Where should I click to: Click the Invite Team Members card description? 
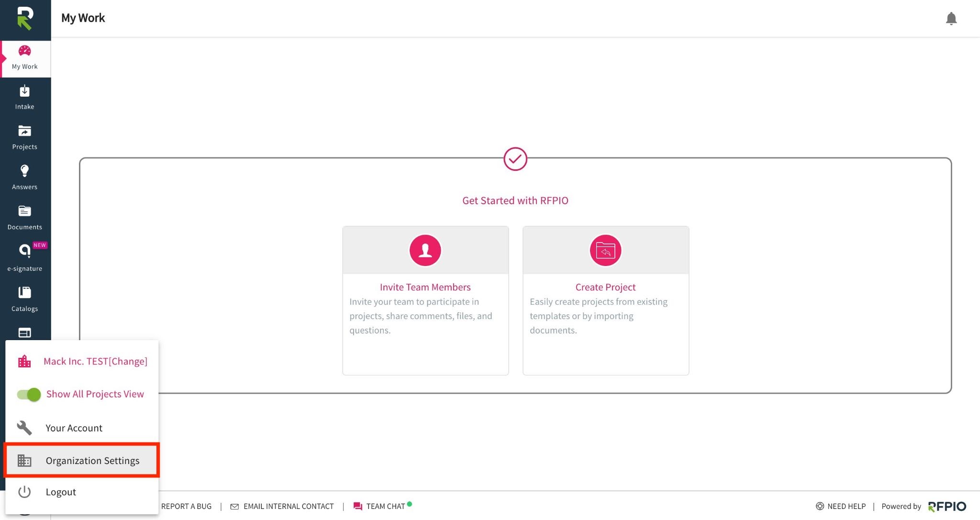[421, 316]
